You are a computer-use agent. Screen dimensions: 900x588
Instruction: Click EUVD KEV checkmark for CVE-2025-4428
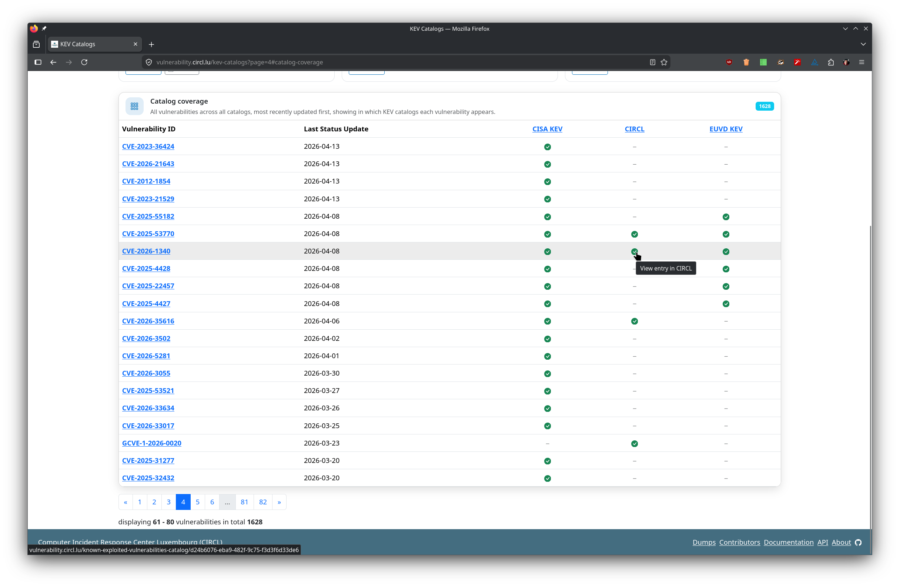726,269
